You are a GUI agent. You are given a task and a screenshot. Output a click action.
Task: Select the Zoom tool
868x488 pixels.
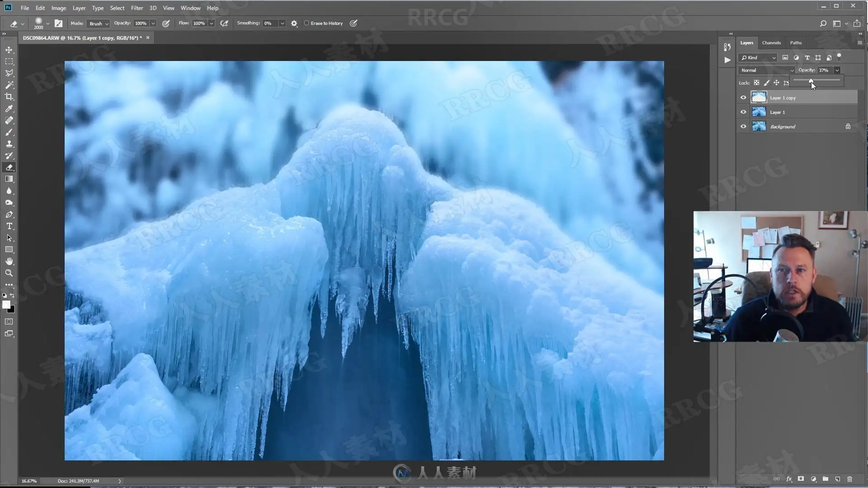pyautogui.click(x=9, y=273)
